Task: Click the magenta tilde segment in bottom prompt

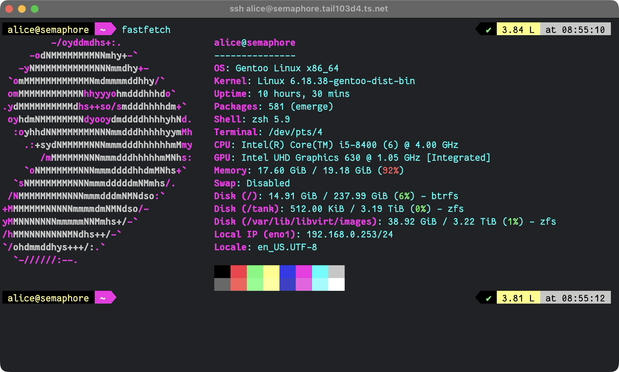Action: tap(105, 298)
